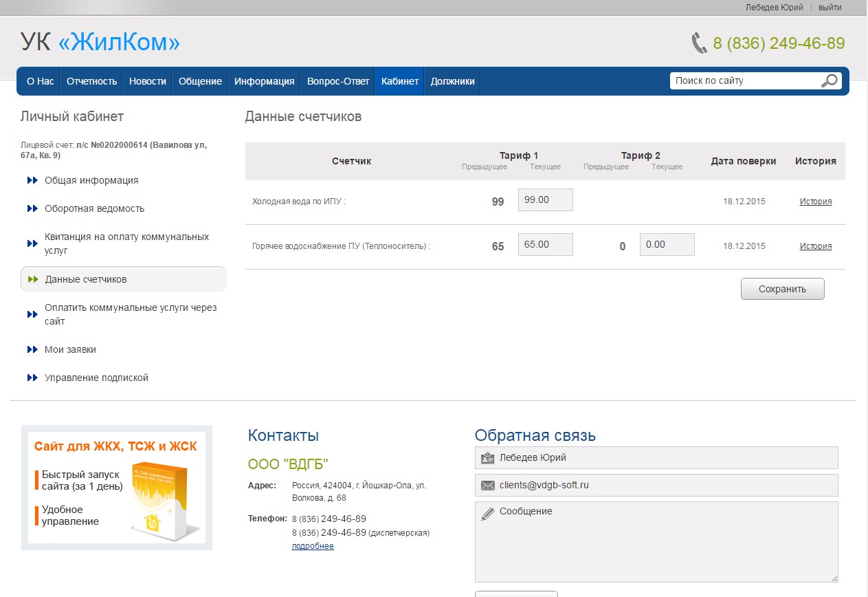Click cold water current reading field 99.00
Screen dimensions: 868x597
click(x=546, y=199)
